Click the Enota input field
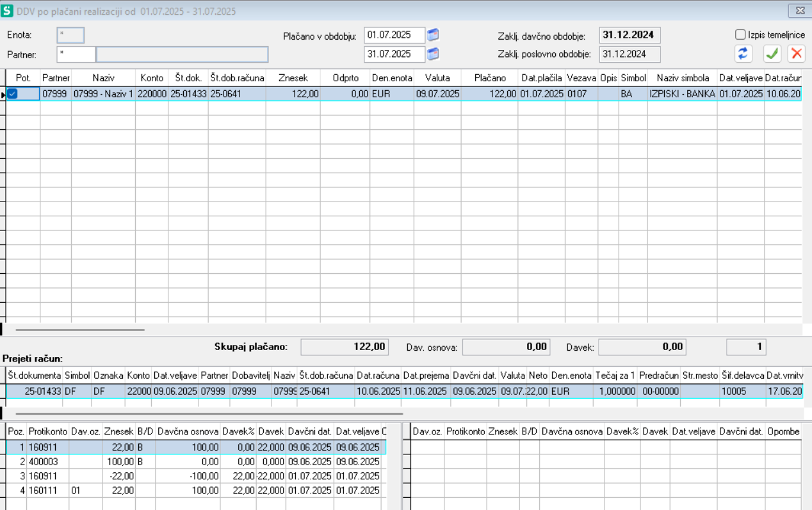 pos(70,35)
